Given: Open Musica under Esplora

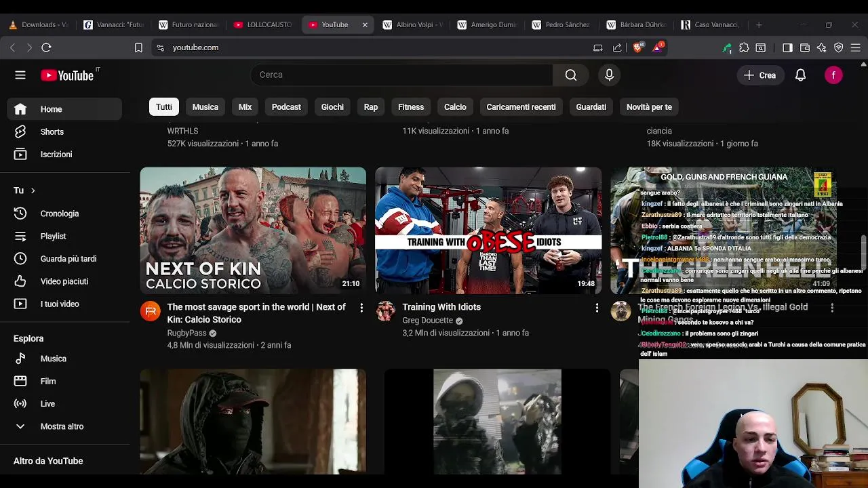Looking at the screenshot, I should 64,359.
